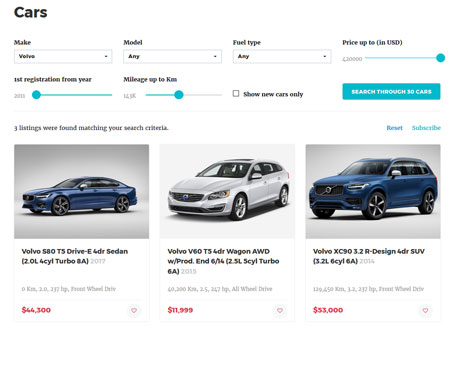Click the $11,999 price

(180, 310)
